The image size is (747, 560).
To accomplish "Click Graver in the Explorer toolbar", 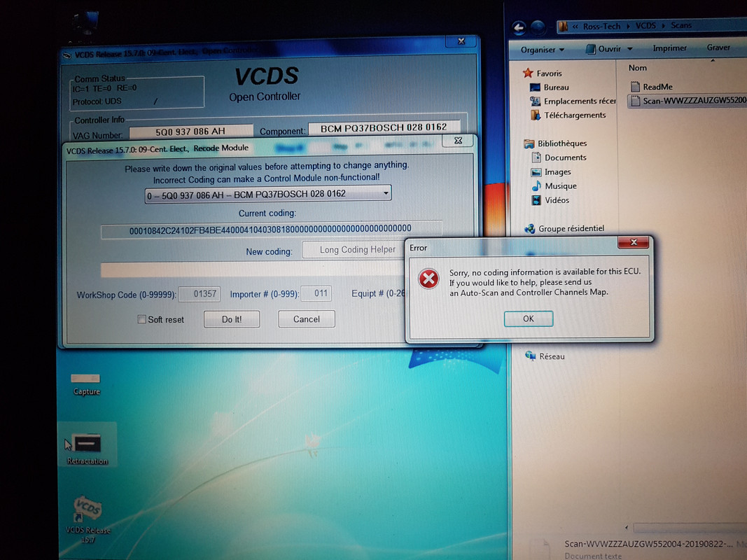I will (718, 48).
